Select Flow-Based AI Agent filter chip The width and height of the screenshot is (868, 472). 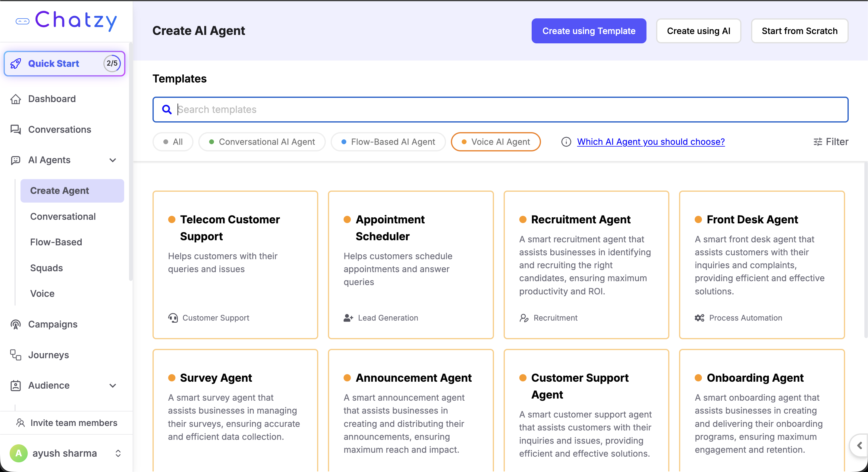pyautogui.click(x=388, y=142)
